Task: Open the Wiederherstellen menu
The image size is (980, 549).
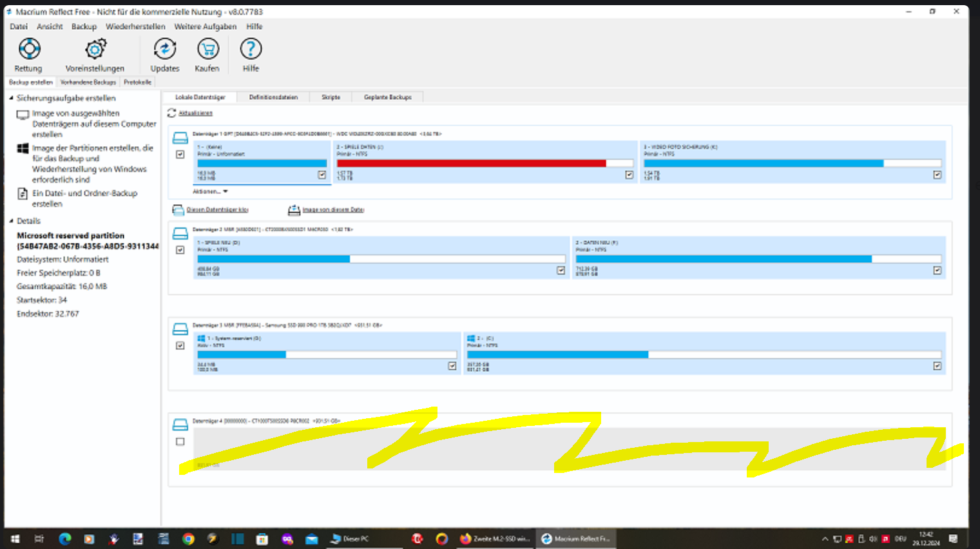Action: click(x=135, y=26)
